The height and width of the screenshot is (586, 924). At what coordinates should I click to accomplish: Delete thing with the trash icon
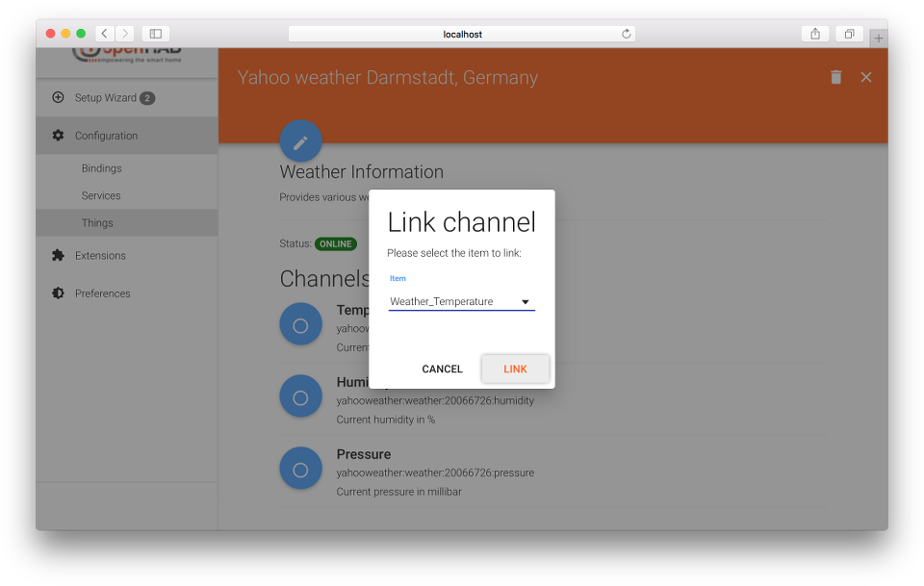point(835,77)
